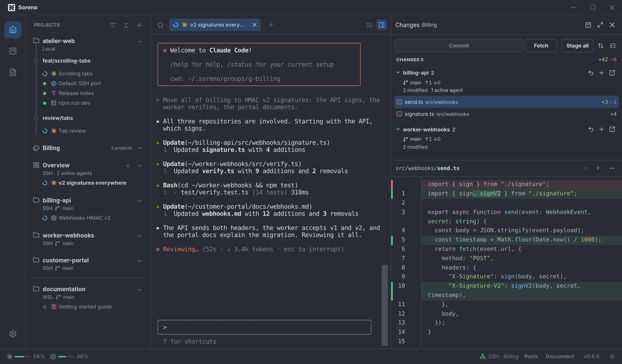Screen dimensions: 622x364
Task: Toggle the right side panel
Action: [382, 25]
